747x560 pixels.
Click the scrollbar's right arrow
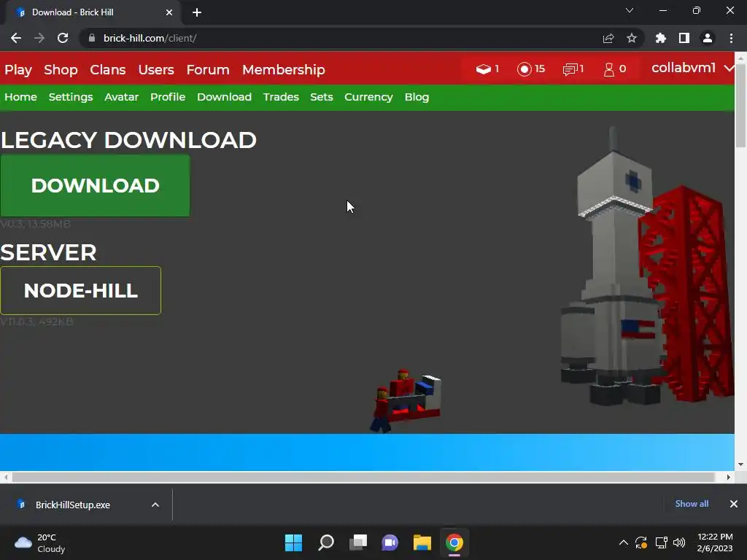(x=729, y=477)
